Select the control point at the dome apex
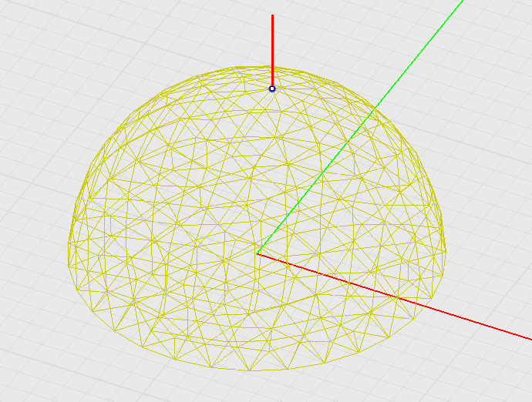 coord(272,89)
